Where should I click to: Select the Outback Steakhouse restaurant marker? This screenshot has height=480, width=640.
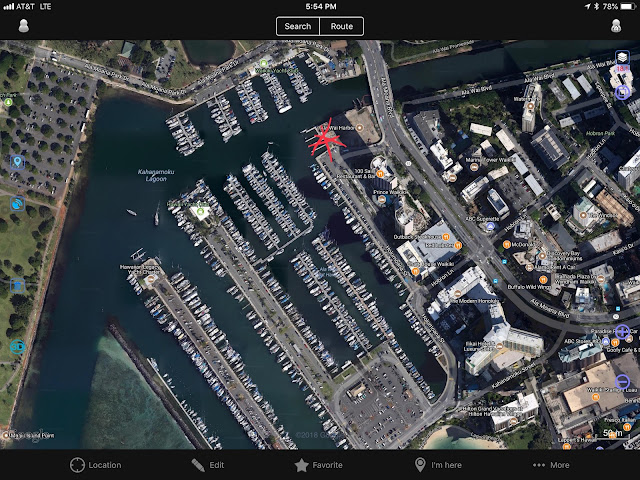click(x=446, y=237)
